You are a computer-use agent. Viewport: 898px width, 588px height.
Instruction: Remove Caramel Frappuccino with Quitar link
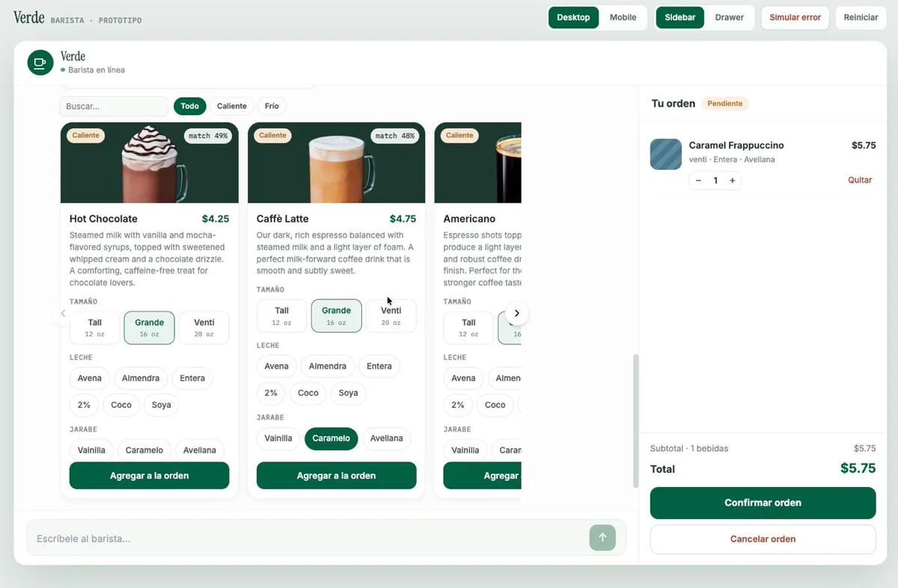[860, 180]
